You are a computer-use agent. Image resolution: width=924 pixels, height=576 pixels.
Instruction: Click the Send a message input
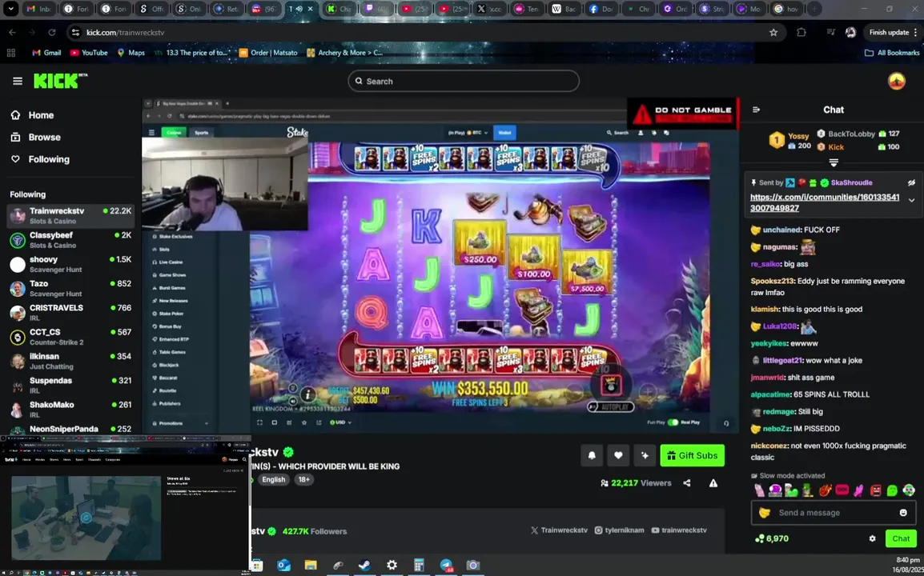tap(834, 512)
